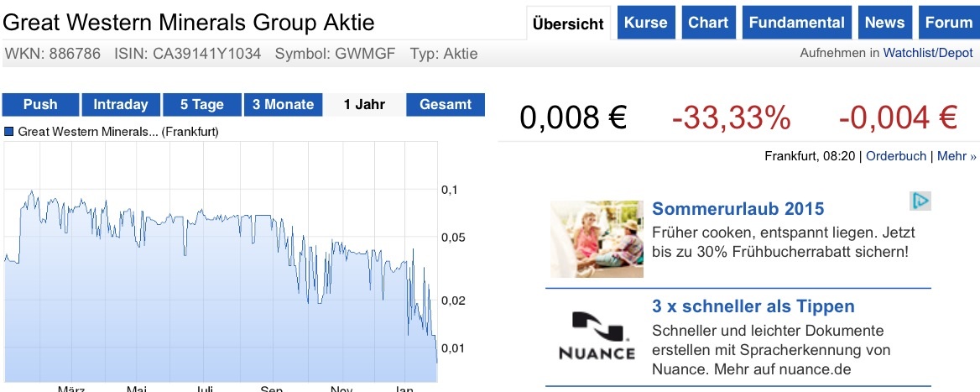Open the Orderbuch link
Screen dimensions: 980x392
click(896, 156)
